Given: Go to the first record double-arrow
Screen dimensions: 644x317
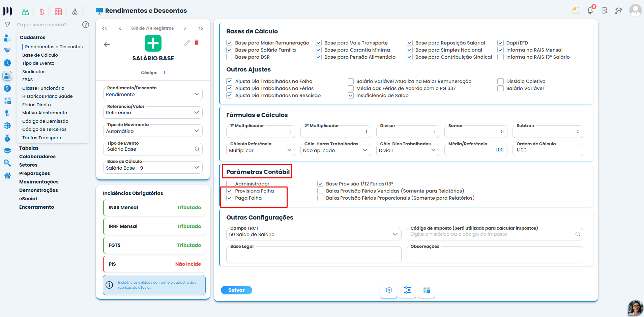Looking at the screenshot, I should pos(105,28).
